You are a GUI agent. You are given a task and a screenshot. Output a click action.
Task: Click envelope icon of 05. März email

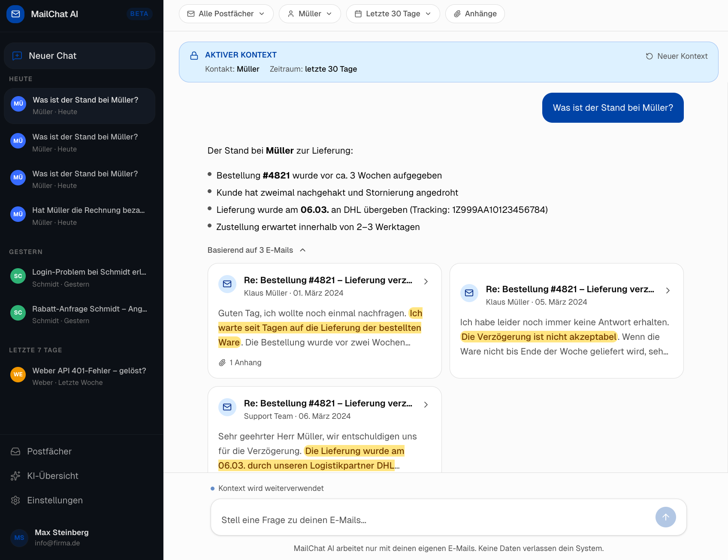[469, 293]
